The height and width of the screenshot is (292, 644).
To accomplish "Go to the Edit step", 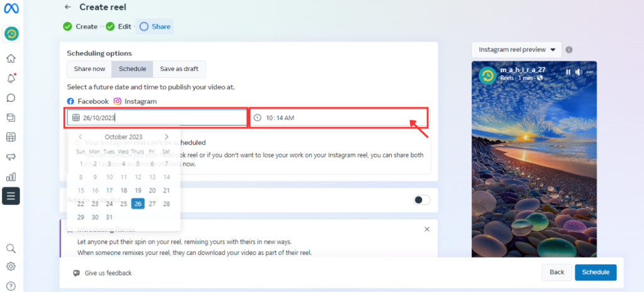I will point(119,26).
